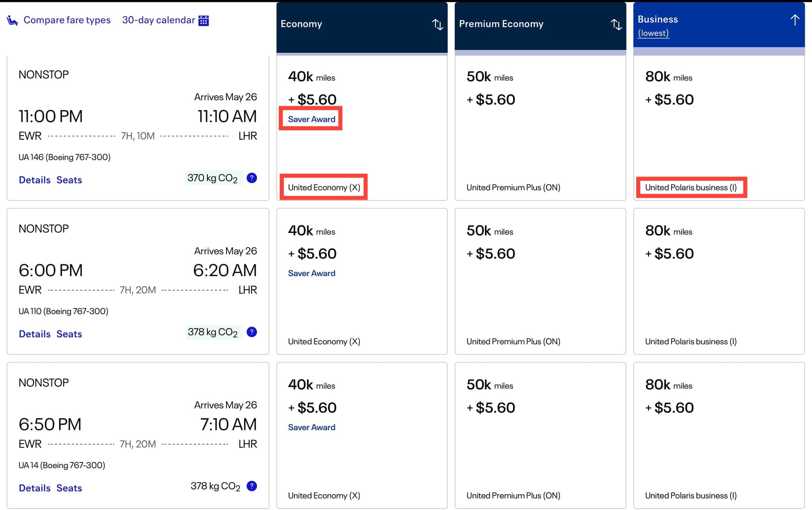Click the Business column up-arrow sort icon
Screen dimensions: 812x510
coord(795,20)
